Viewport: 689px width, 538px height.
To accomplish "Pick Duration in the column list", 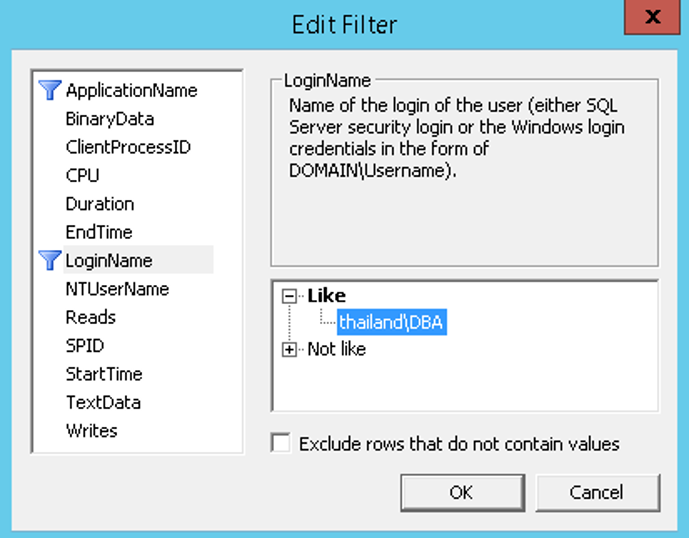I will tap(100, 204).
